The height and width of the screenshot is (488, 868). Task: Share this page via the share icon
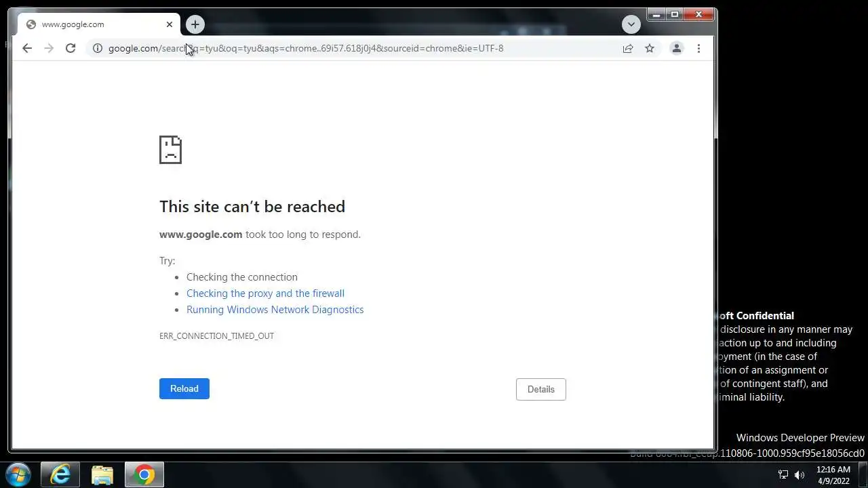coord(628,48)
